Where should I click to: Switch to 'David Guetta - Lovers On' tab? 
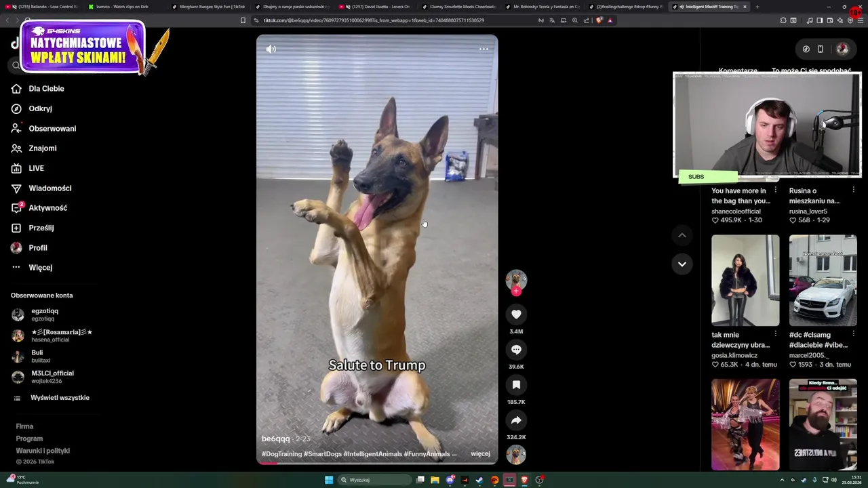point(378,7)
